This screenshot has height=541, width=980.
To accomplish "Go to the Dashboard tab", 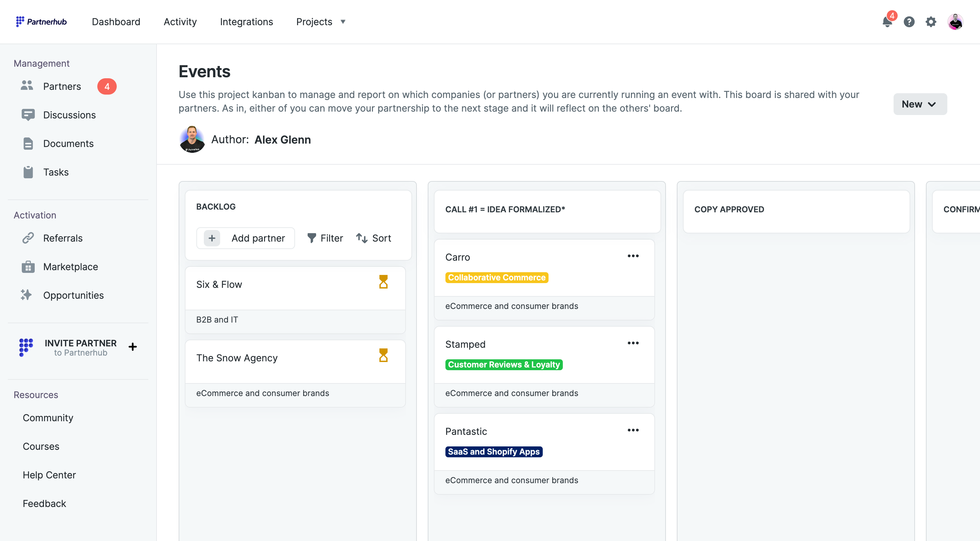I will point(116,22).
